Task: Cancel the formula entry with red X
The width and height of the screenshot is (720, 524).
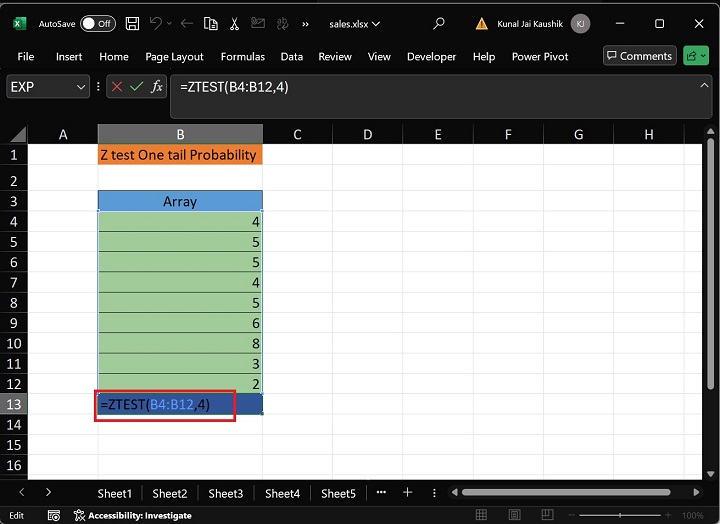Action: pos(117,86)
